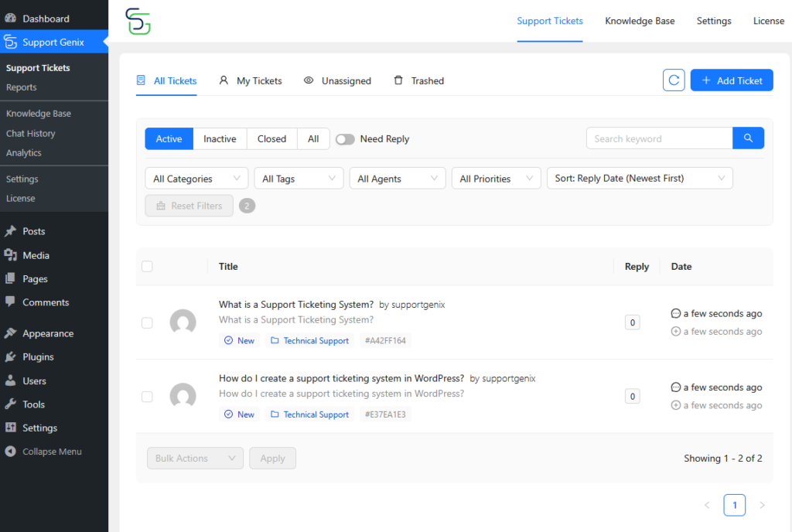
Task: Check the select-all tickets checkbox
Action: 147,267
